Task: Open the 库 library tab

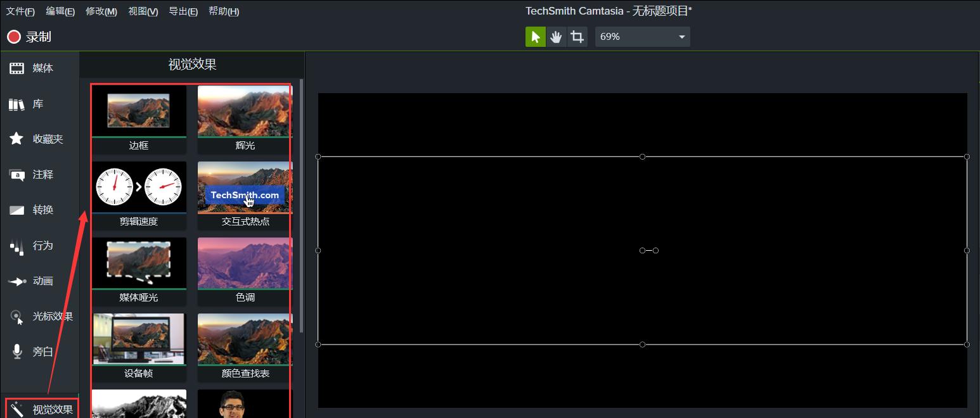Action: [x=39, y=104]
